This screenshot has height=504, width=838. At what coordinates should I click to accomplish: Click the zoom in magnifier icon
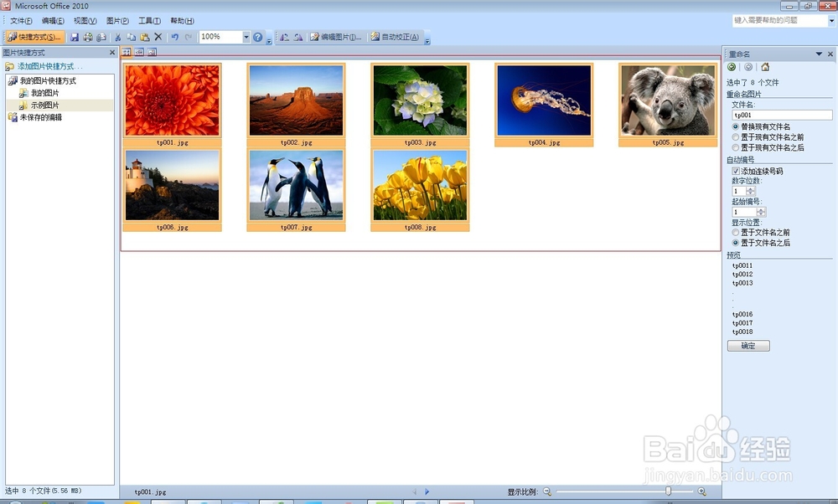tap(701, 491)
